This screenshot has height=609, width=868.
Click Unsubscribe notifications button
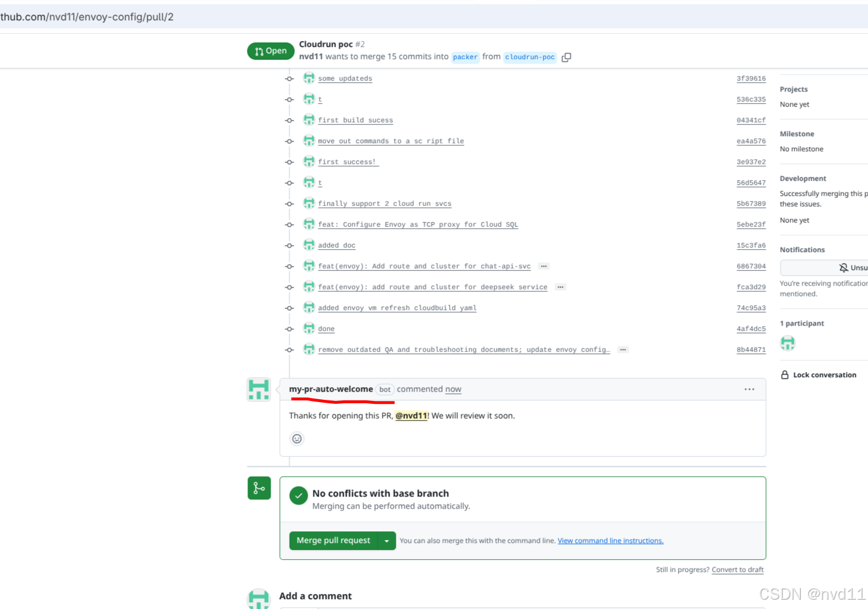(x=824, y=268)
